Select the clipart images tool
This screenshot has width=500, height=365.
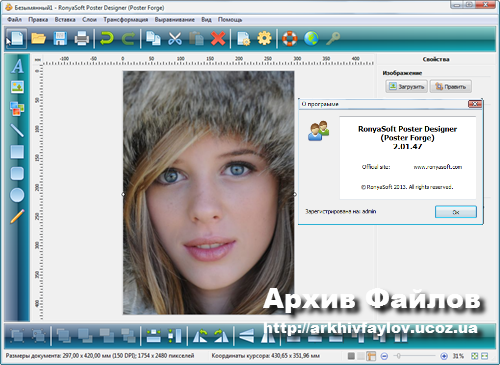(x=17, y=109)
